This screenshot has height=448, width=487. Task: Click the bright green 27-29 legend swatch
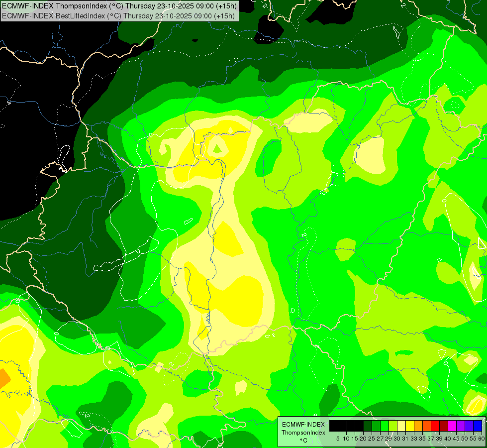pyautogui.click(x=385, y=426)
